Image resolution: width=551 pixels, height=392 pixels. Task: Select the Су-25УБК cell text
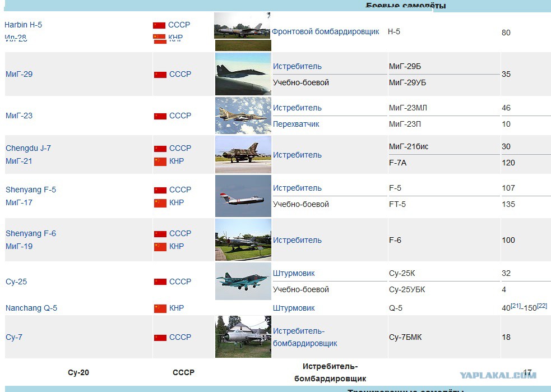pos(407,290)
